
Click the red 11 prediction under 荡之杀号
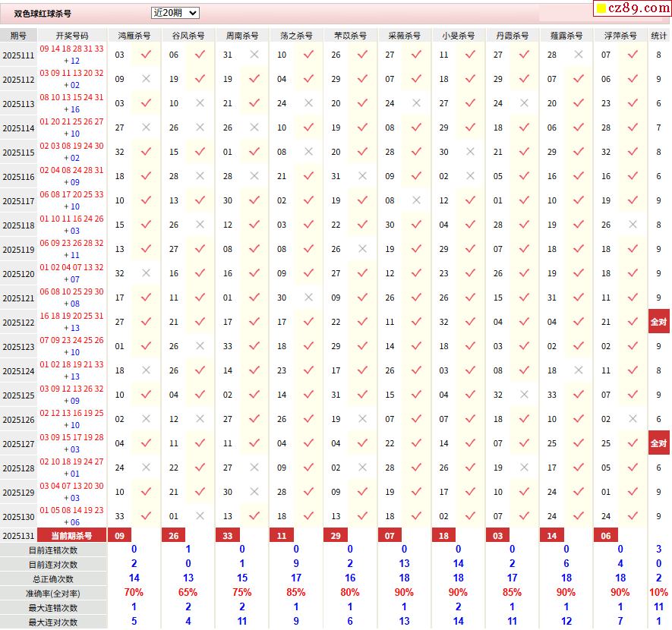click(282, 535)
